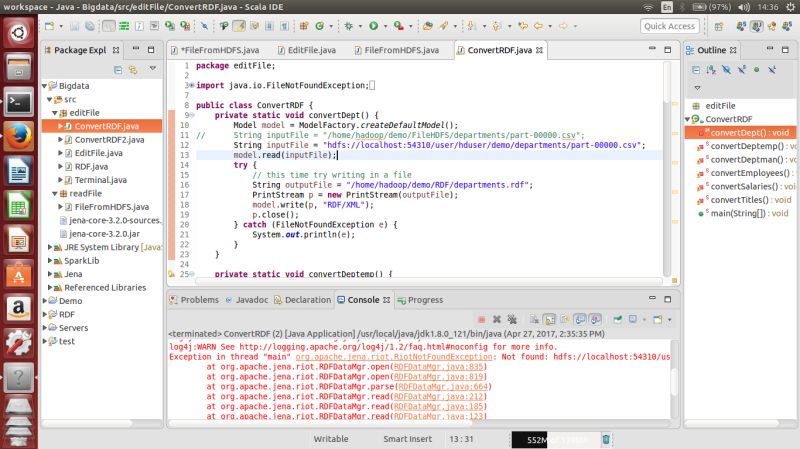Click the Back navigation arrow in toolbar
This screenshot has height=449, width=800.
coord(538,26)
